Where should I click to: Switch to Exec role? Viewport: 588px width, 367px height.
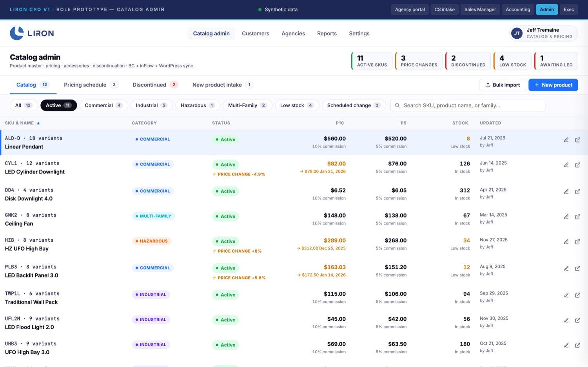tap(569, 9)
